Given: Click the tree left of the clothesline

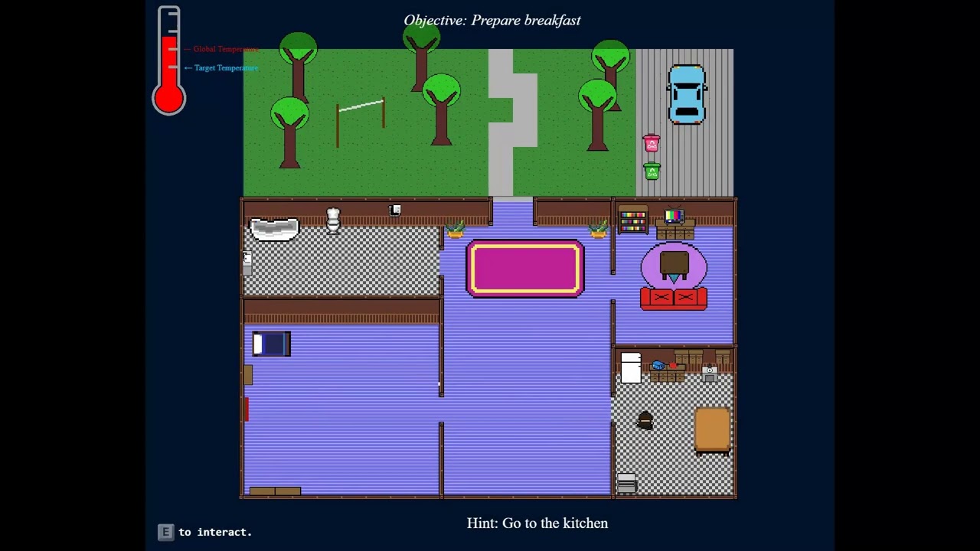Looking at the screenshot, I should click(289, 132).
